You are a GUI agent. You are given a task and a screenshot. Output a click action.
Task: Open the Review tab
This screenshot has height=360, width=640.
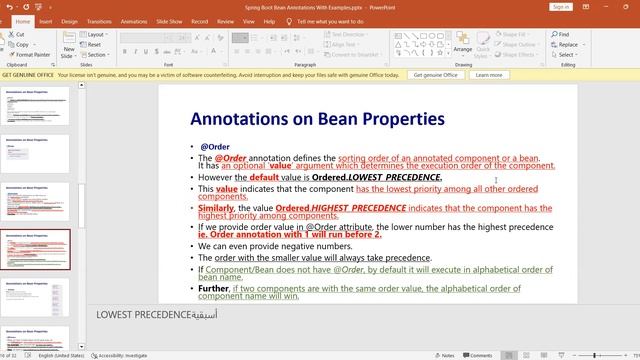click(225, 22)
